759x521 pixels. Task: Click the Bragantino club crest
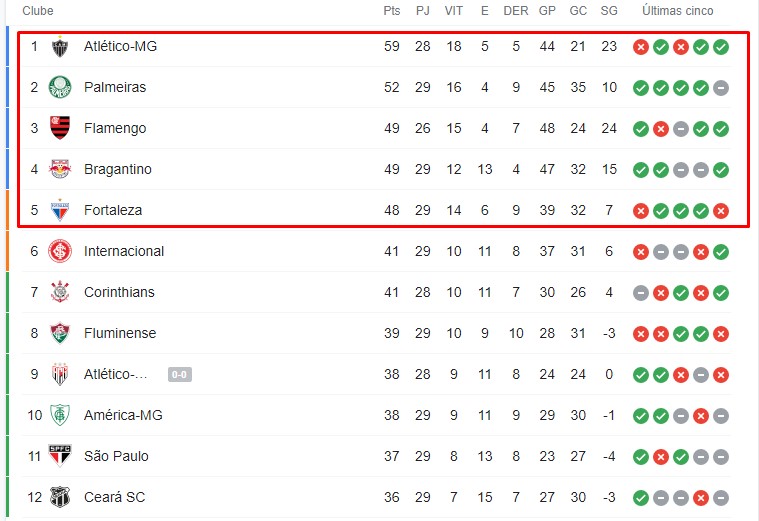[60, 170]
